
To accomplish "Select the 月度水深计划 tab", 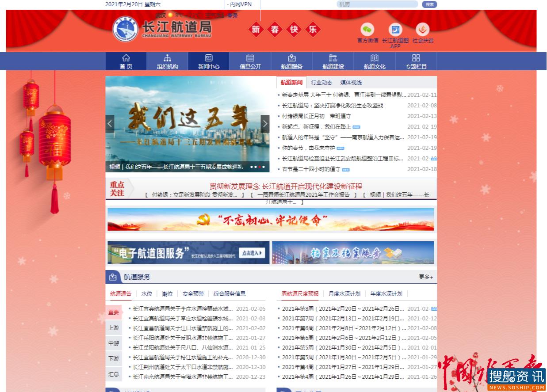I will pos(344,293).
